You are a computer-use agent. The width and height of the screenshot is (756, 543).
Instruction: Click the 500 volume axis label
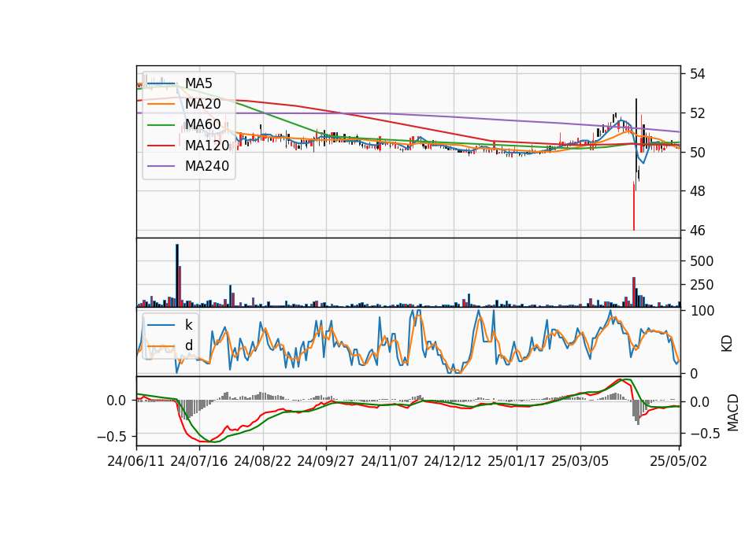pos(702,261)
